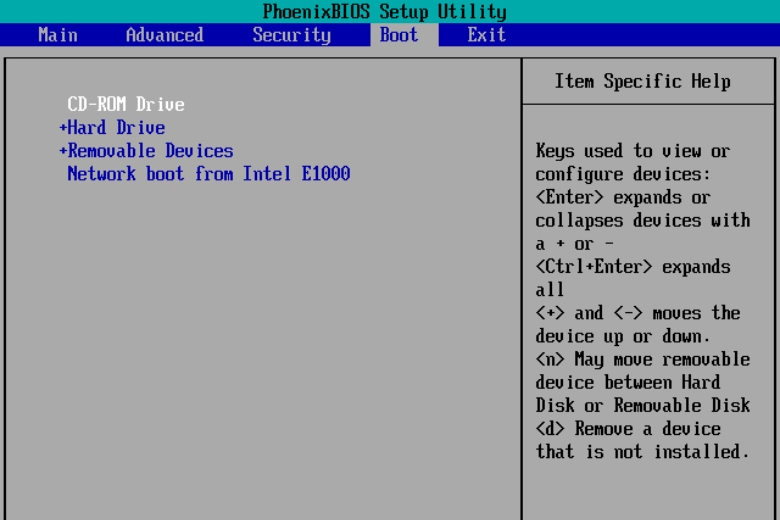
Task: Select Hard Drive boot entry label
Action: (x=116, y=128)
